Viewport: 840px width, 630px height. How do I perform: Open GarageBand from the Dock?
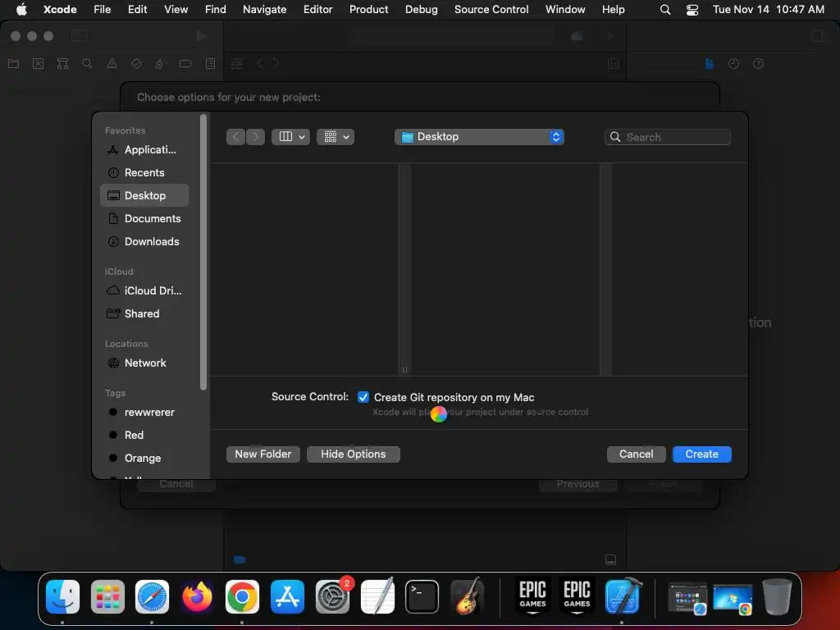point(467,596)
